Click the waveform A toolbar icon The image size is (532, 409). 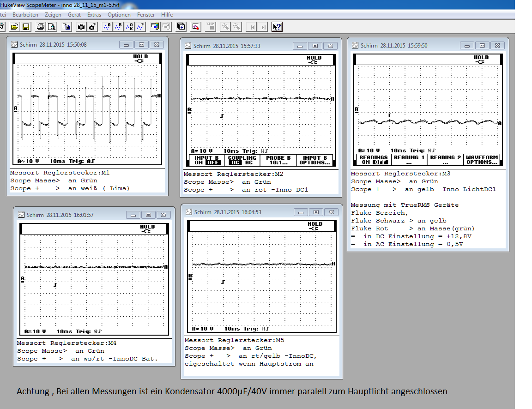pos(107,27)
